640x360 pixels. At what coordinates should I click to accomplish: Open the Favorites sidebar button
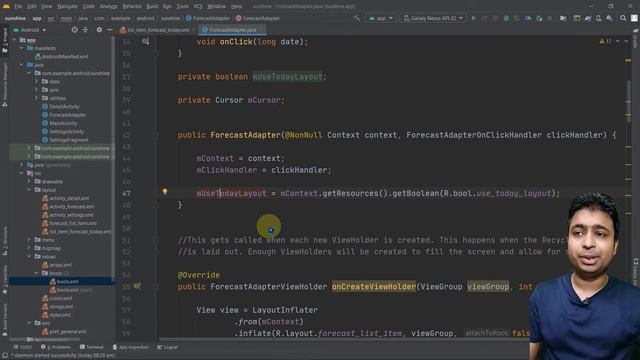click(x=5, y=280)
